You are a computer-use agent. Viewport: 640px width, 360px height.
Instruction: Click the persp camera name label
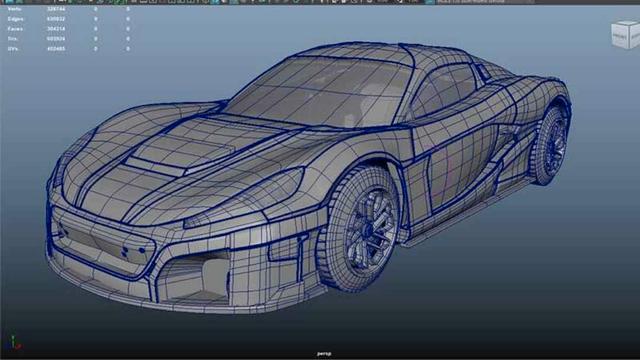coord(324,353)
